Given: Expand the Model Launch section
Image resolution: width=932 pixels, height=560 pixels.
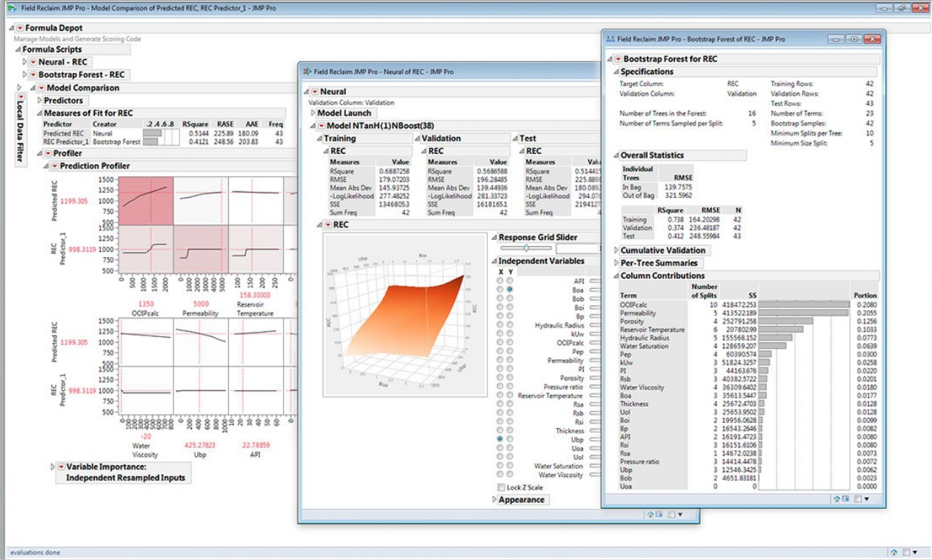Looking at the screenshot, I should [x=313, y=113].
